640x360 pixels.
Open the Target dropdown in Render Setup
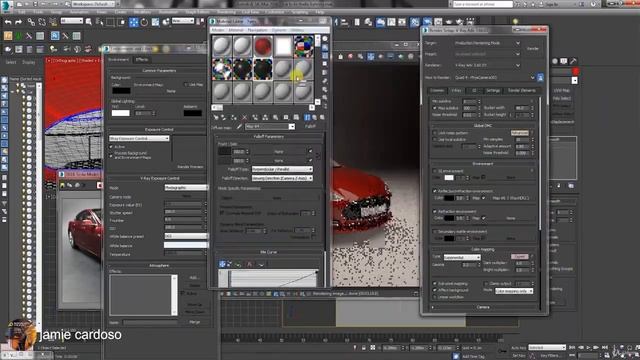487,43
